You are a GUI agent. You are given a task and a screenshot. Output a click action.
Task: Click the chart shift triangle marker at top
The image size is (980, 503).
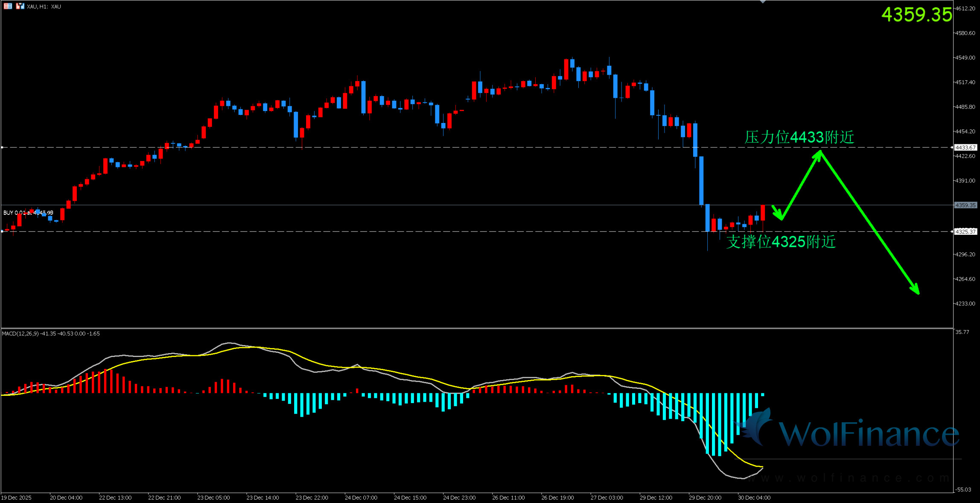tap(763, 2)
